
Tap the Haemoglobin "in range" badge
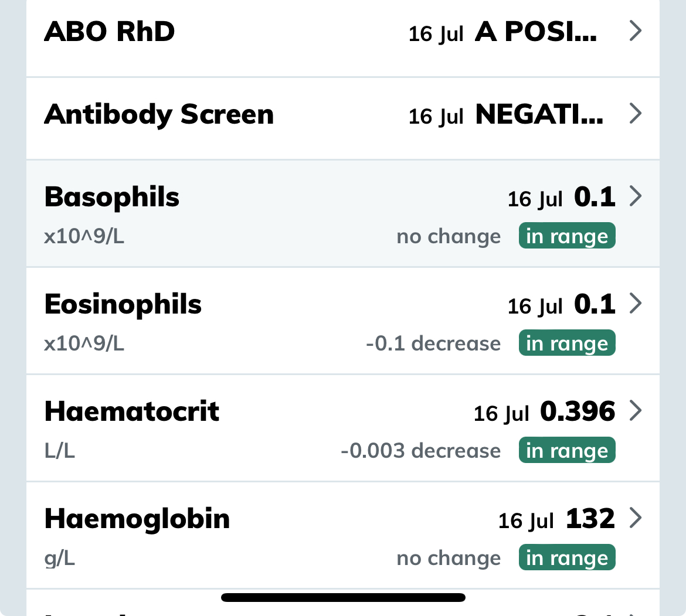coord(566,558)
